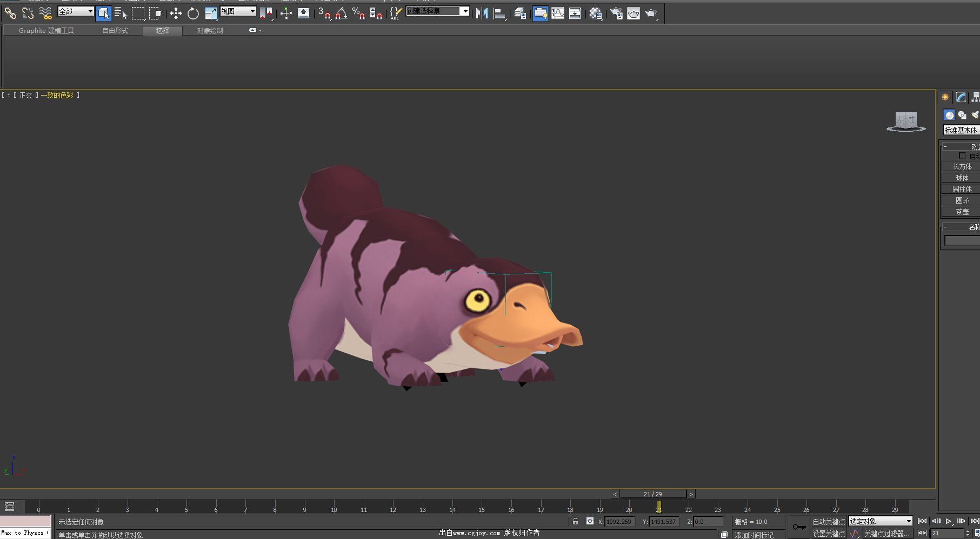This screenshot has width=980, height=539.
Task: Open the Modify command panel tab
Action: [x=961, y=97]
